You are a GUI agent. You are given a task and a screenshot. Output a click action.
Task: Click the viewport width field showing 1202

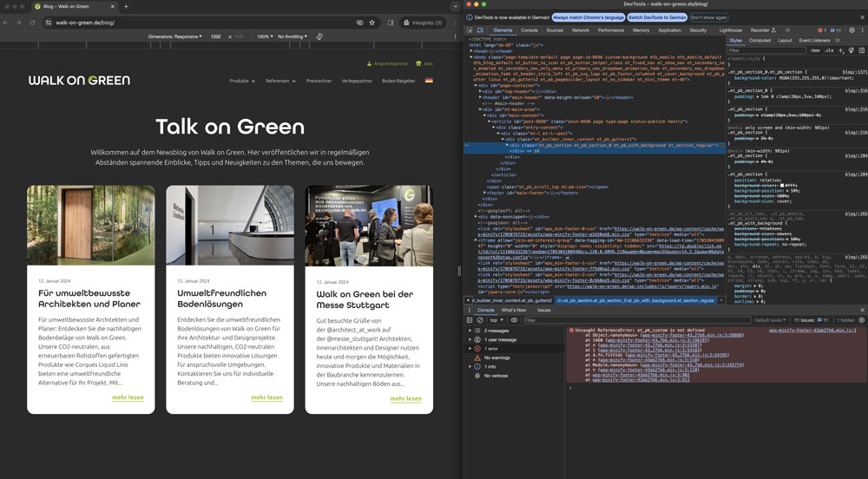[x=216, y=36]
